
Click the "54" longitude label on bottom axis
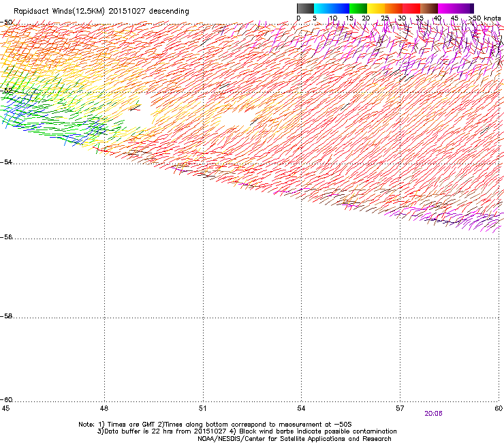tap(301, 408)
